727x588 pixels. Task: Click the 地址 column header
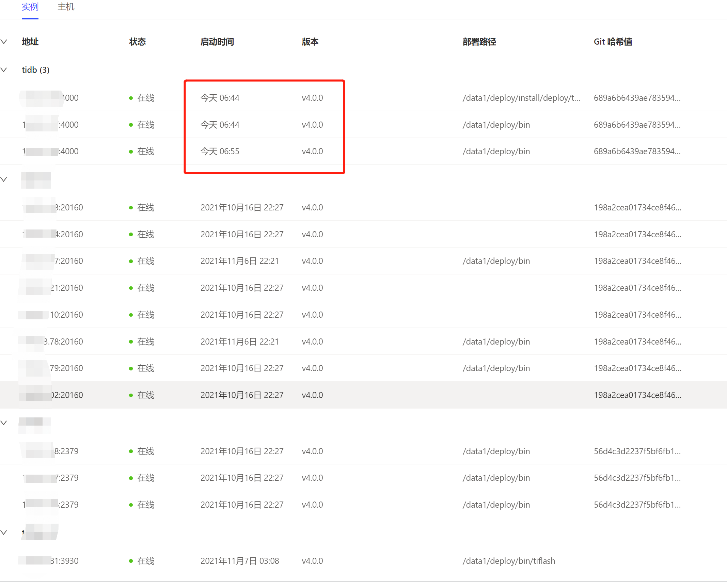30,42
